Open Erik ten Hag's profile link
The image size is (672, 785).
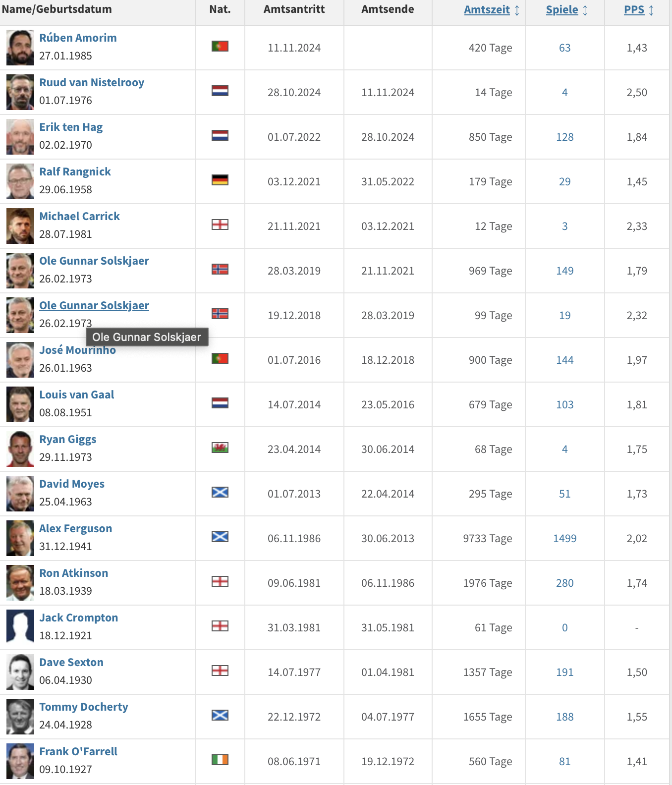pyautogui.click(x=71, y=127)
